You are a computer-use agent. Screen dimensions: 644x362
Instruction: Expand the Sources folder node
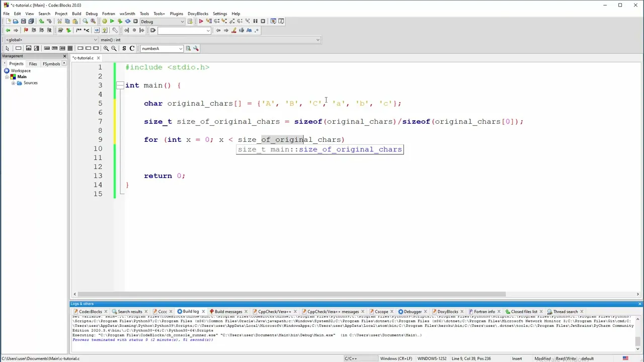tap(13, 83)
